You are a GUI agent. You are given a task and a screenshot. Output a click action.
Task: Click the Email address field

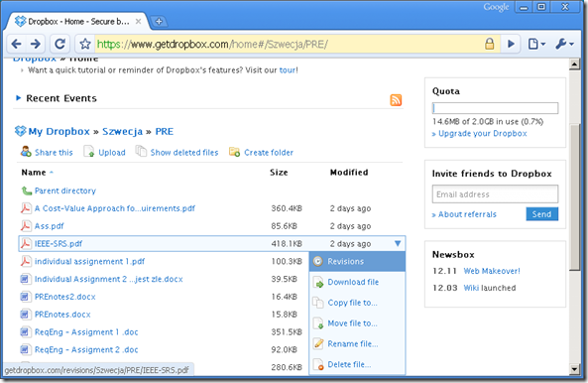[x=495, y=194]
